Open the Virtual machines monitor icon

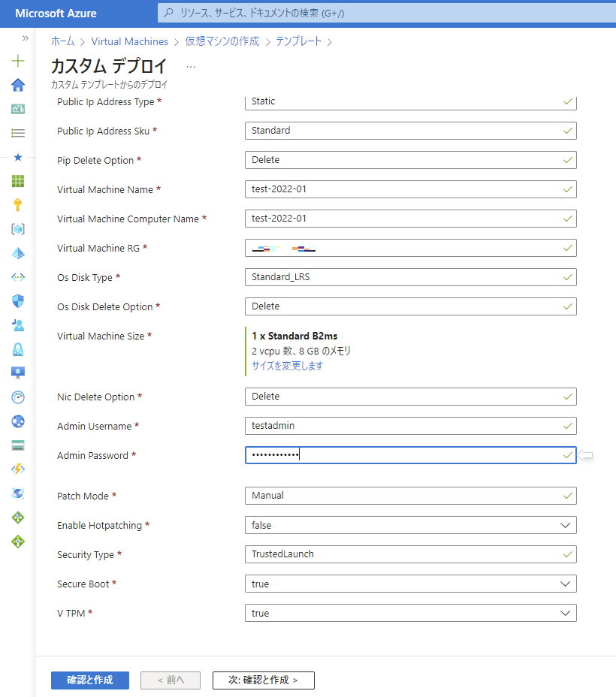pyautogui.click(x=18, y=373)
